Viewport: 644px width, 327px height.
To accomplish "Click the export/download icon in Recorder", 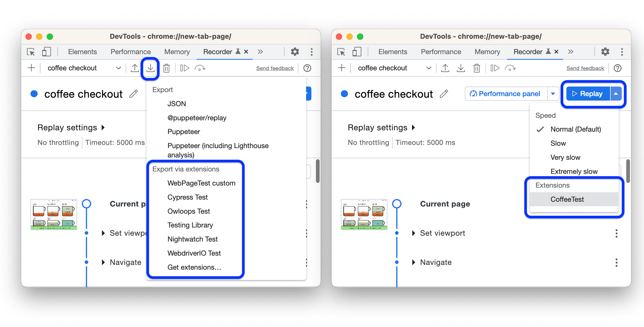I will (151, 68).
